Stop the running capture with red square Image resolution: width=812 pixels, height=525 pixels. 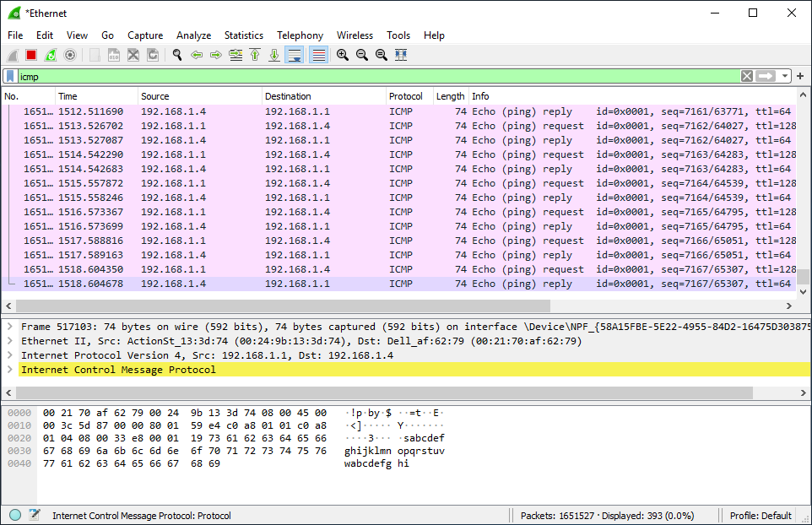coord(31,55)
